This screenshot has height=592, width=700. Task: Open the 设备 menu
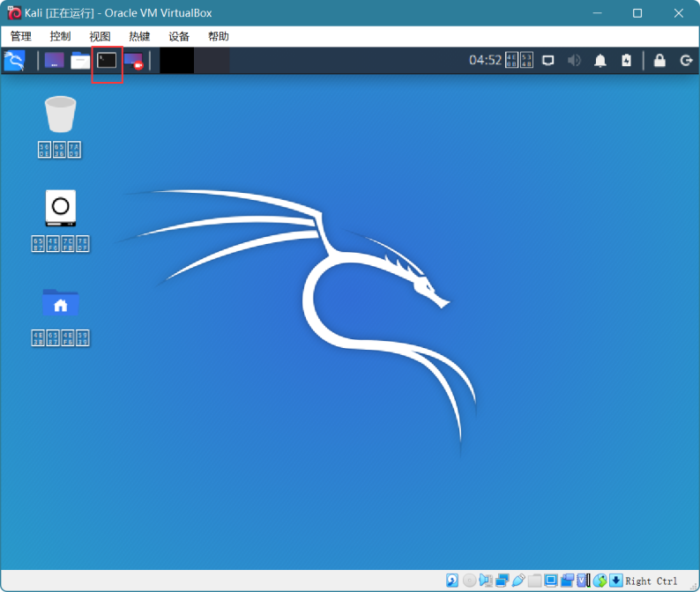pyautogui.click(x=179, y=36)
